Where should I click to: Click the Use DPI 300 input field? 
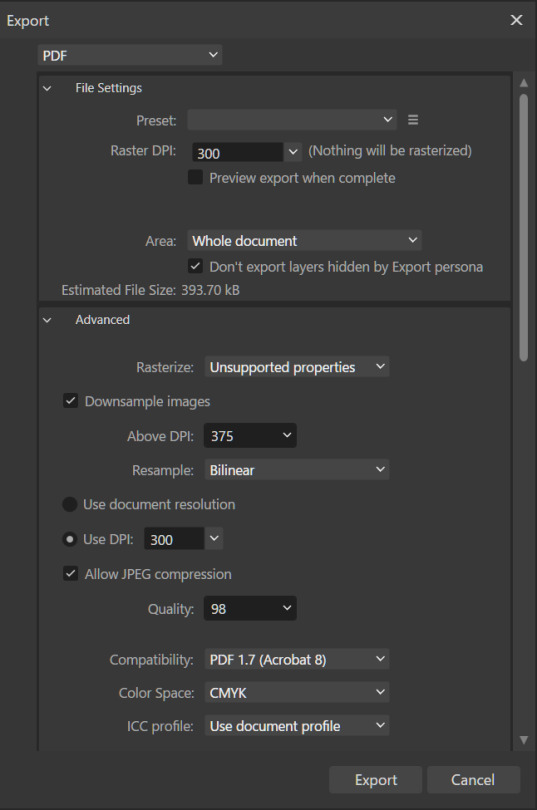[174, 539]
